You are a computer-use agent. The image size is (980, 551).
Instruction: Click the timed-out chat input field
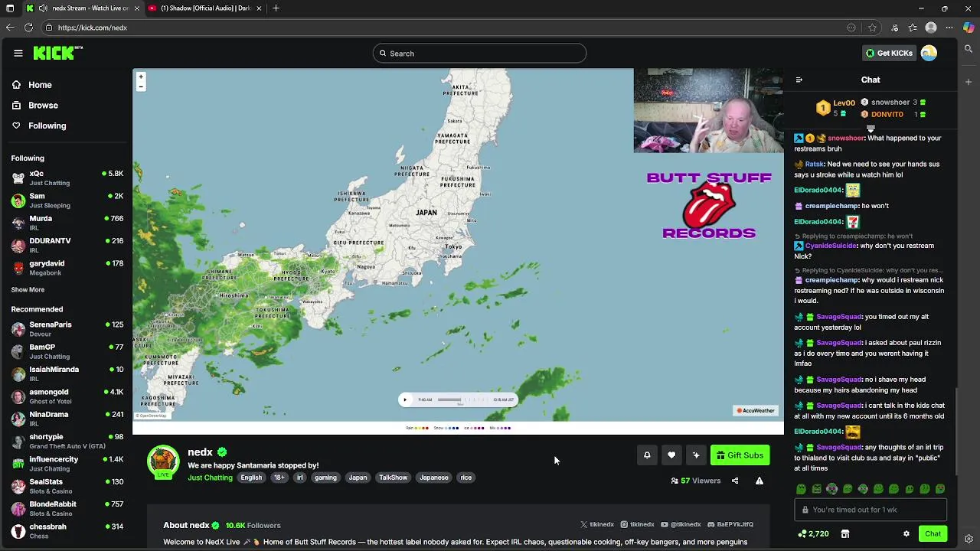(x=871, y=510)
